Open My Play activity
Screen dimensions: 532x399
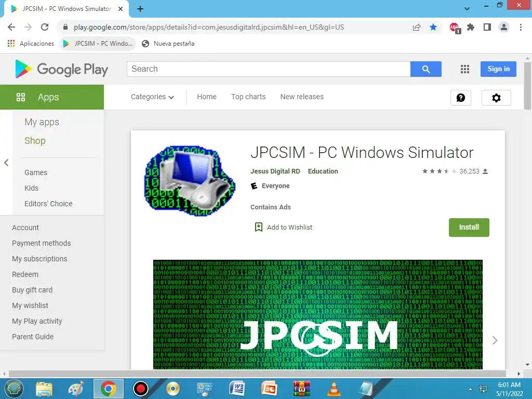click(37, 321)
